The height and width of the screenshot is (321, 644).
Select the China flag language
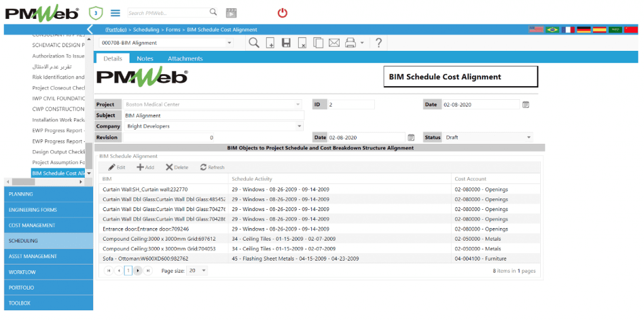pyautogui.click(x=631, y=30)
